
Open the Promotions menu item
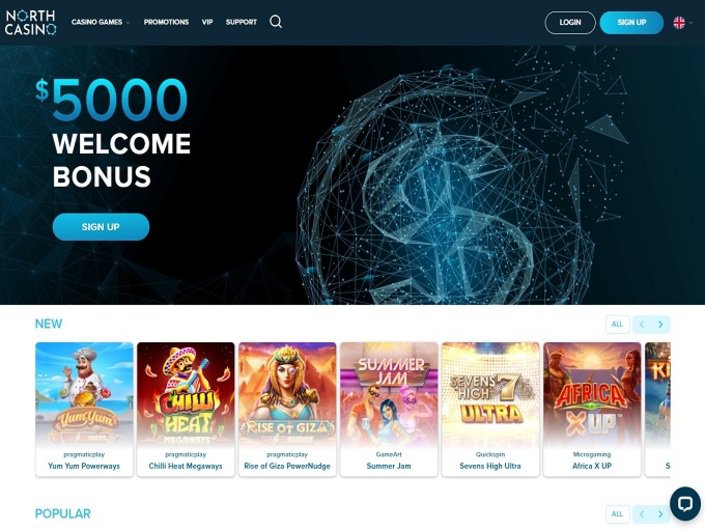166,22
